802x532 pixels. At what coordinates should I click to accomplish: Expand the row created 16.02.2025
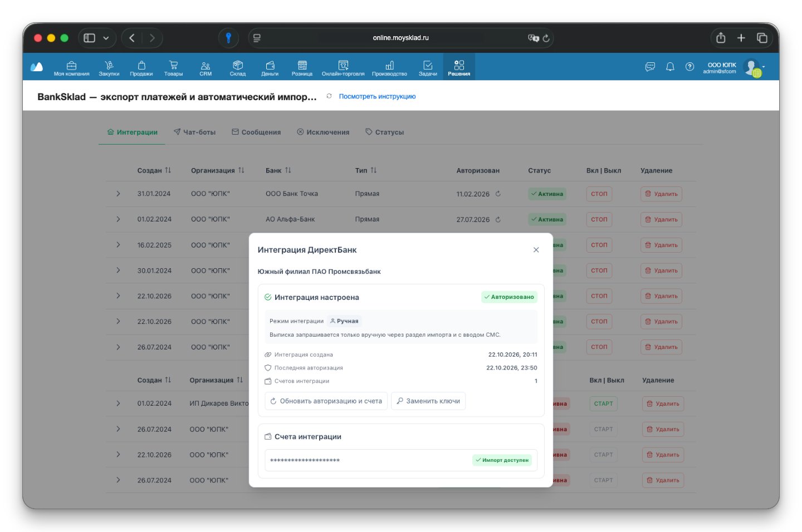[118, 245]
